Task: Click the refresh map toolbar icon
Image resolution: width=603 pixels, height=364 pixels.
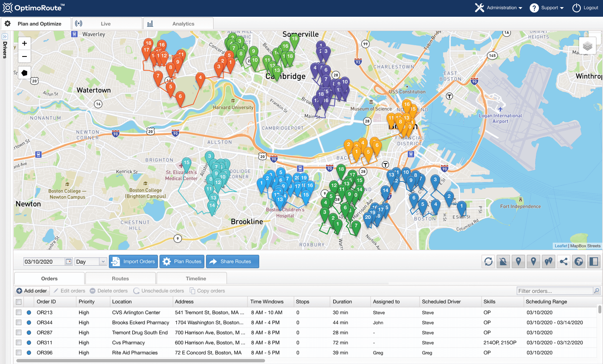Action: [488, 261]
